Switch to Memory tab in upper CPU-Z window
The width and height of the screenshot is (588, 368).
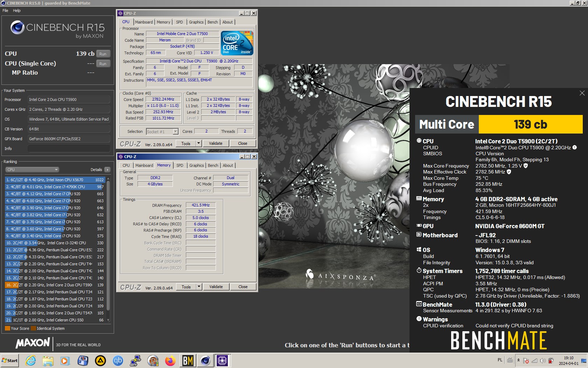[163, 22]
